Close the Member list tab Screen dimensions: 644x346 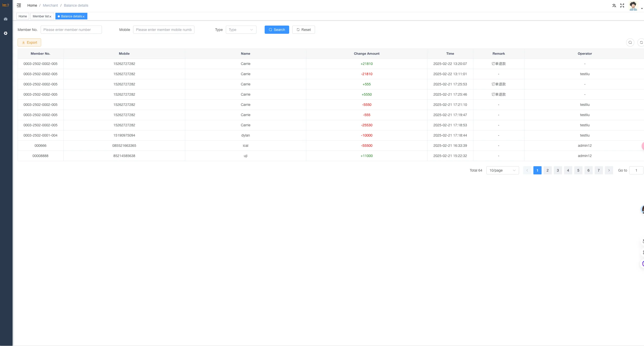click(x=50, y=17)
